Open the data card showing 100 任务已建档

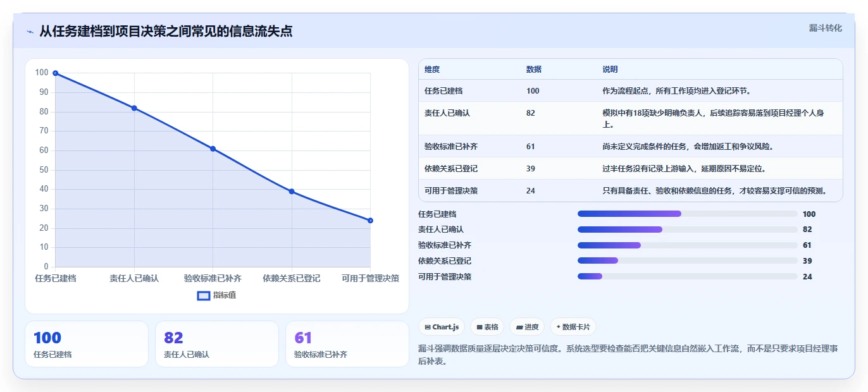(x=87, y=344)
